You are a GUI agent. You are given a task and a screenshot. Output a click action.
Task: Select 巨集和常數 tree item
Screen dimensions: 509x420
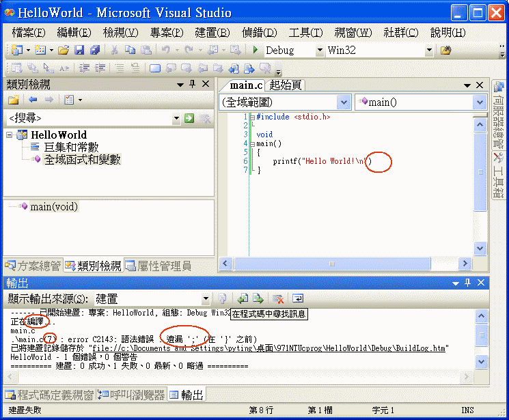coord(71,147)
